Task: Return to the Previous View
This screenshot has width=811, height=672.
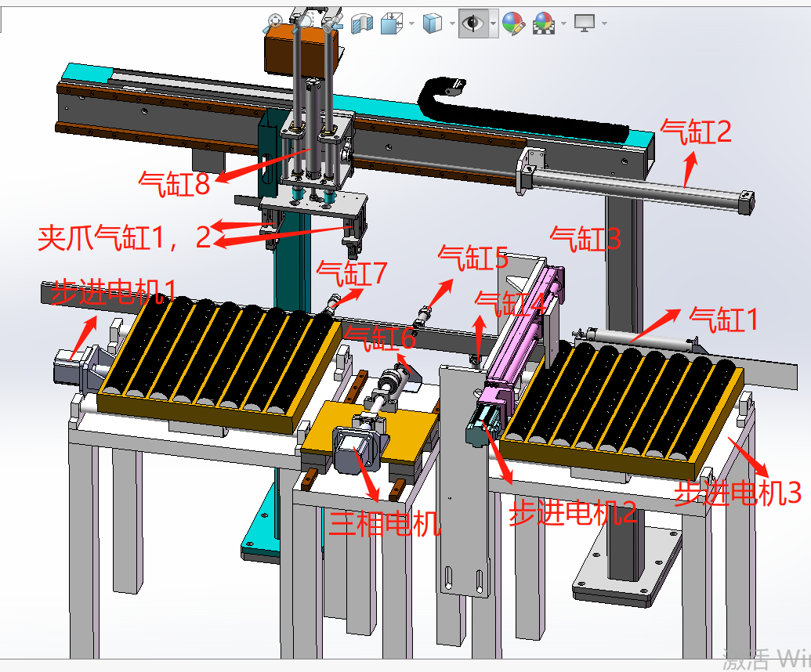Action: pos(333,23)
